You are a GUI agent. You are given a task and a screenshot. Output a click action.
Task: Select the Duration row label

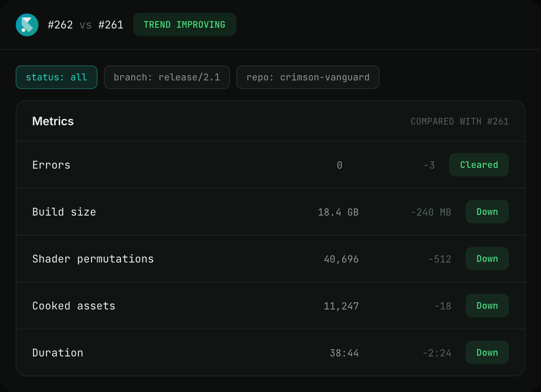tap(58, 353)
